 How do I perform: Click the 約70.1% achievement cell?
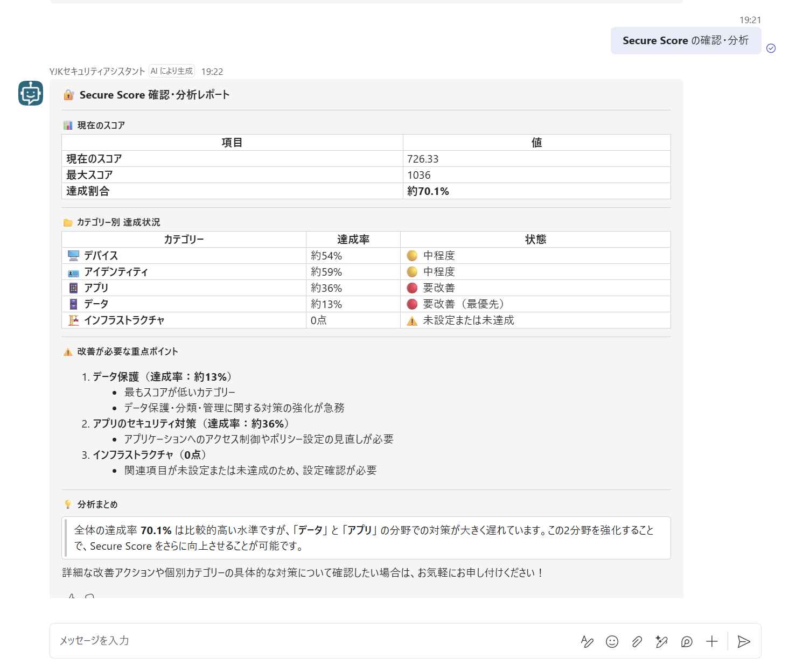536,191
